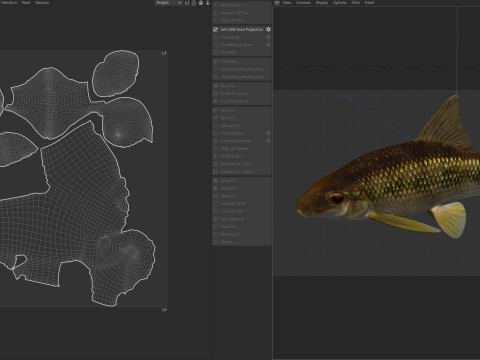Open the Project dropdown in UV editor
480x360 pixels.
[x=169, y=3]
